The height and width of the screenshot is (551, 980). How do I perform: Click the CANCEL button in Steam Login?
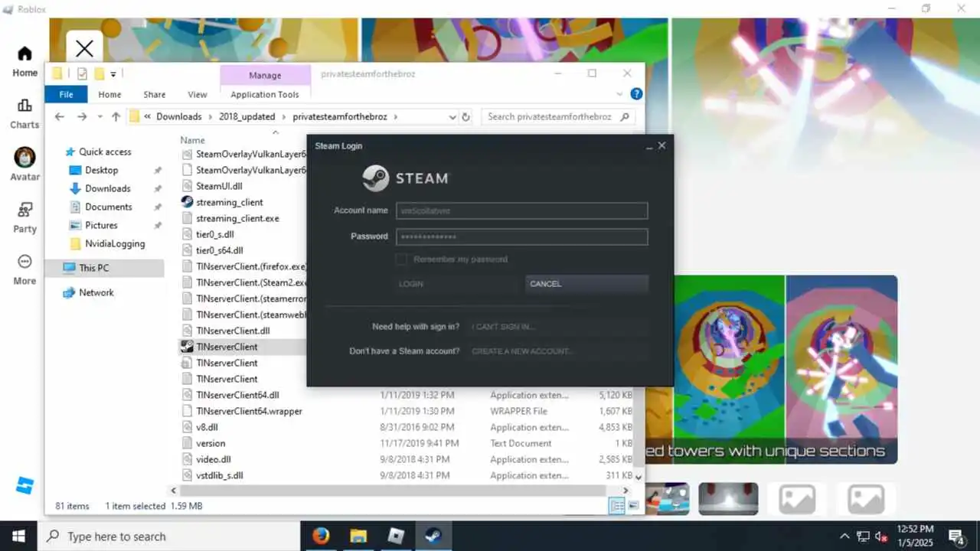[587, 284]
